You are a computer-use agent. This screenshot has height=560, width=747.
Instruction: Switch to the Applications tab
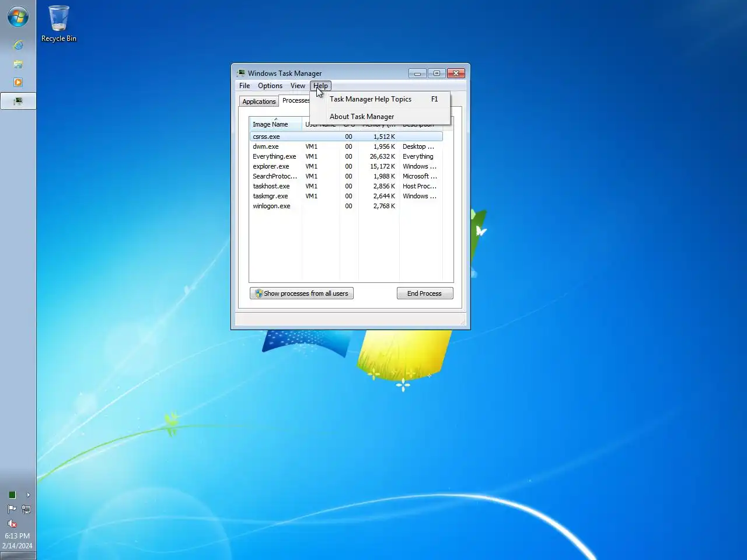coord(259,101)
